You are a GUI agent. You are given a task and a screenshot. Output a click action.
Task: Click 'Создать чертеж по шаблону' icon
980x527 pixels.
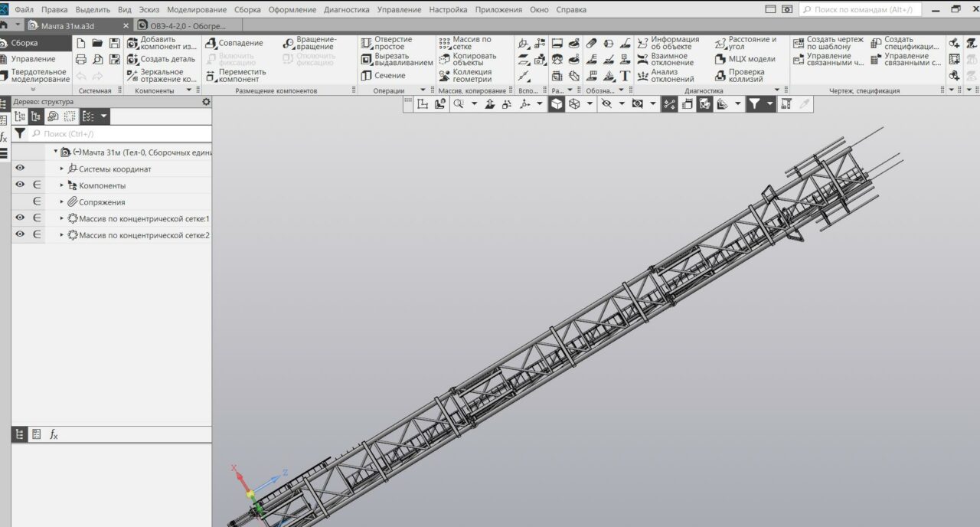tap(799, 43)
